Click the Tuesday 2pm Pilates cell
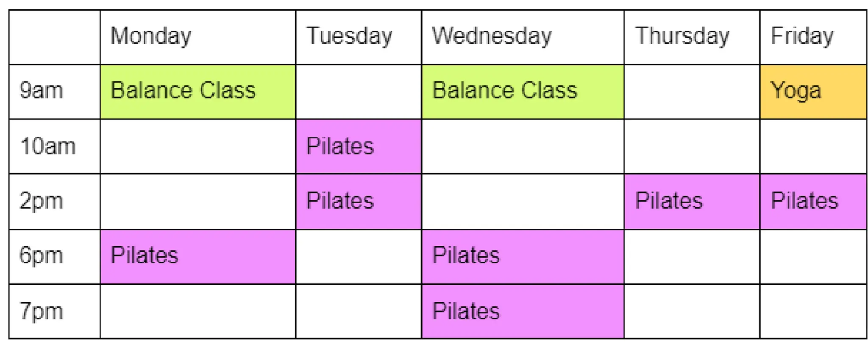 tap(359, 201)
